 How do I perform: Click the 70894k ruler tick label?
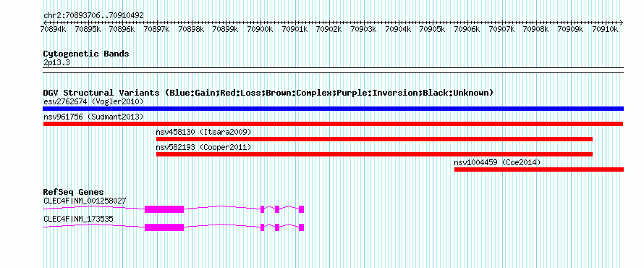coord(54,29)
